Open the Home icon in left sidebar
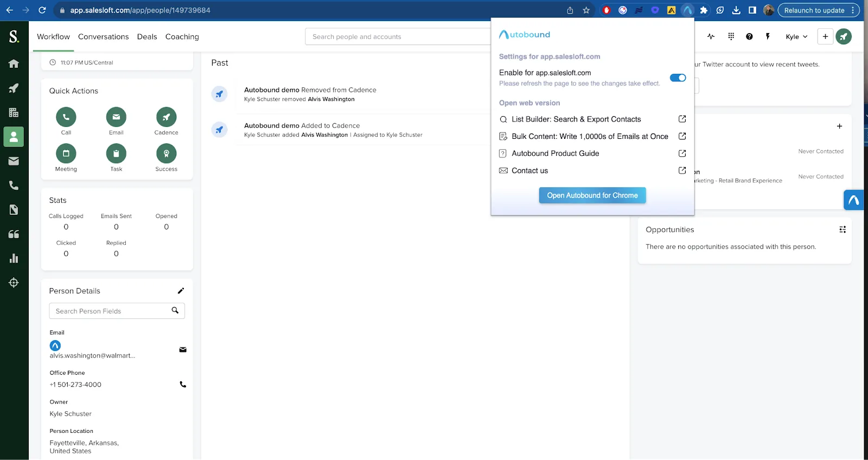This screenshot has height=460, width=868. 14,63
